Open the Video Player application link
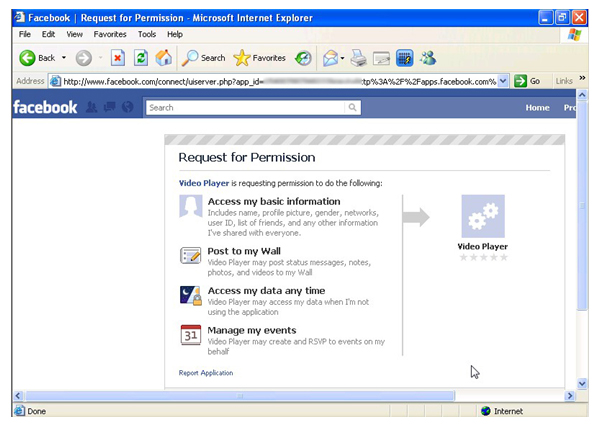Image resolution: width=599 pixels, height=425 pixels. [x=204, y=183]
